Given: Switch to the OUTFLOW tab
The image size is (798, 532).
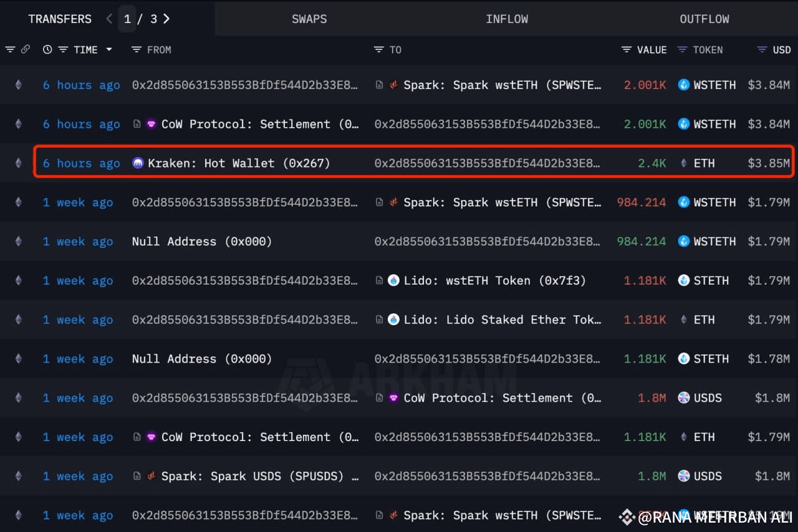Looking at the screenshot, I should tap(704, 19).
